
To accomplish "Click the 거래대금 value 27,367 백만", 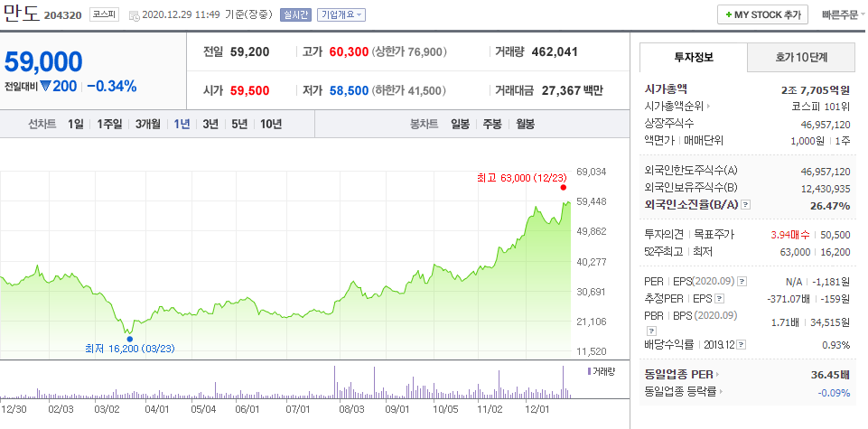I will click(x=572, y=90).
